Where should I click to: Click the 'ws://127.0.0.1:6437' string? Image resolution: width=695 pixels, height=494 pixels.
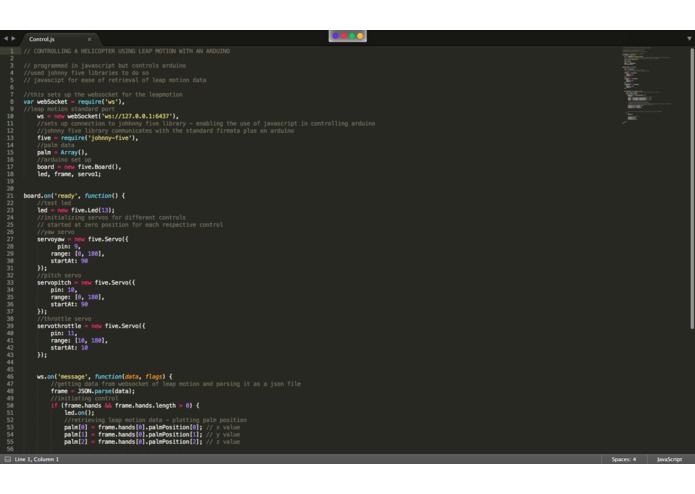pos(137,116)
